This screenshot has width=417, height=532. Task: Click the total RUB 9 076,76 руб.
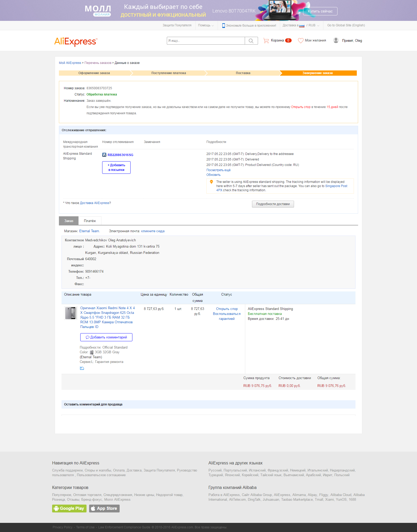coord(332,386)
